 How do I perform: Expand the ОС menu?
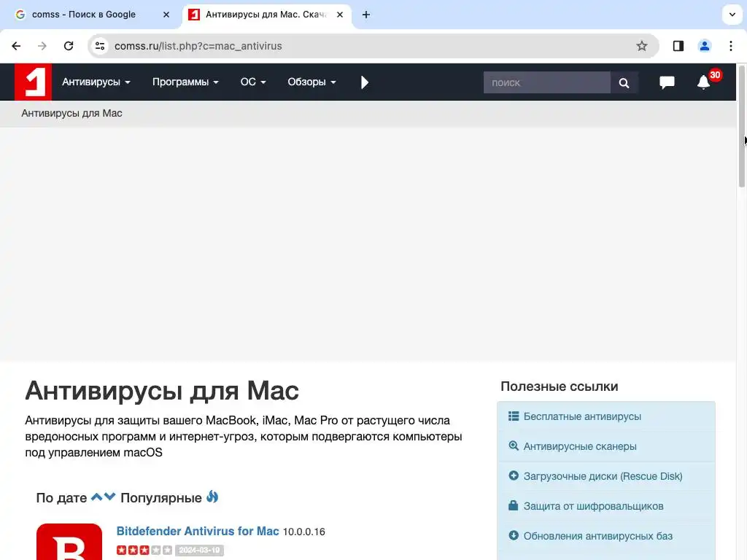pos(253,82)
